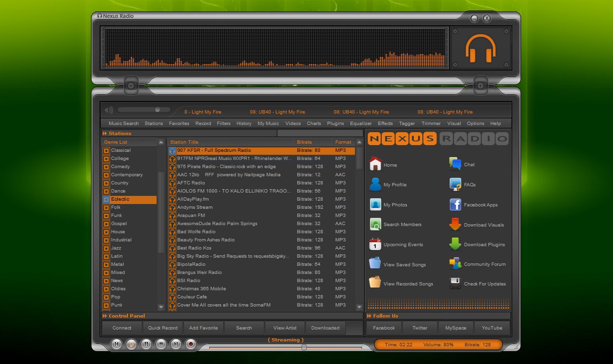The image size is (613, 364).
Task: Select the Comedy genre icon
Action: tap(106, 167)
